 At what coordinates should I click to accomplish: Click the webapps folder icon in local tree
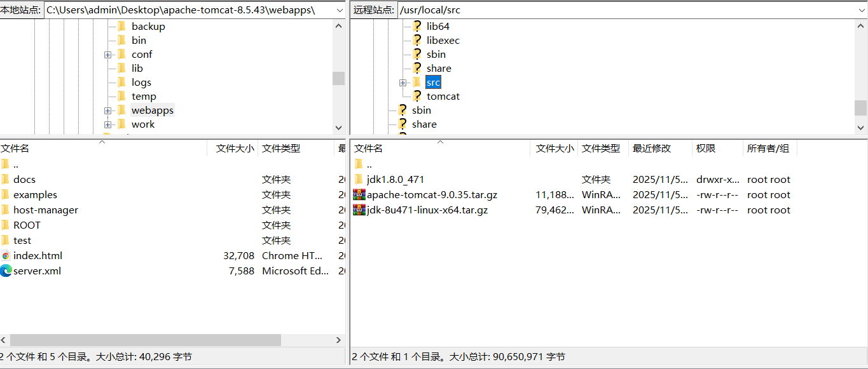click(121, 110)
